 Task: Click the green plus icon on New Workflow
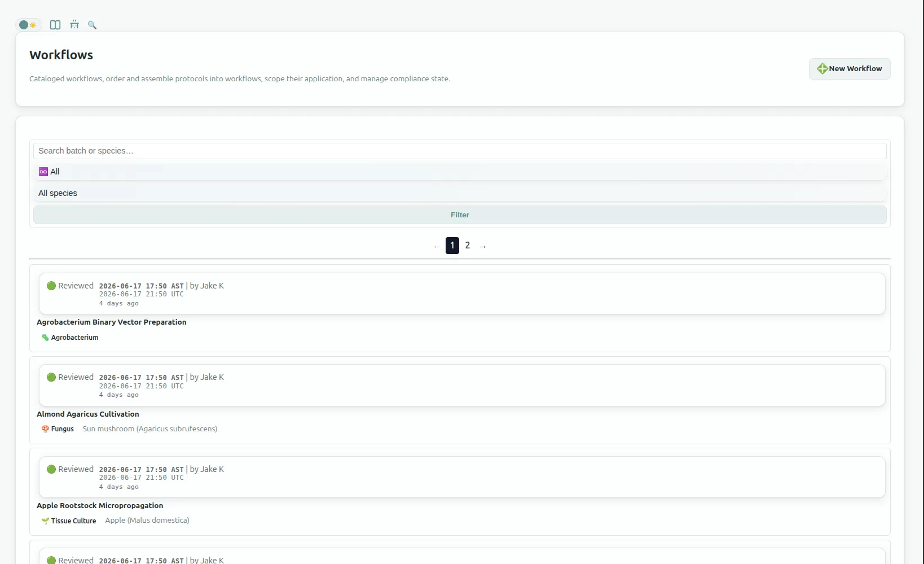click(x=822, y=68)
